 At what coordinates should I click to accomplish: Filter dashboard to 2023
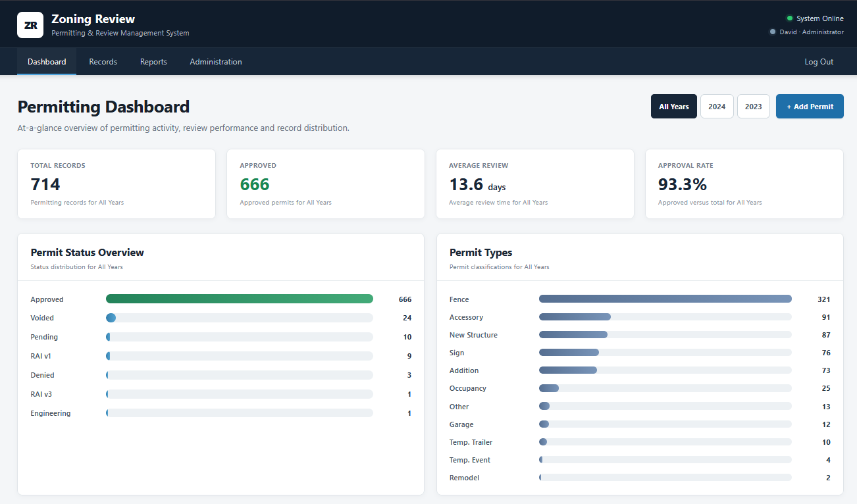click(x=754, y=107)
